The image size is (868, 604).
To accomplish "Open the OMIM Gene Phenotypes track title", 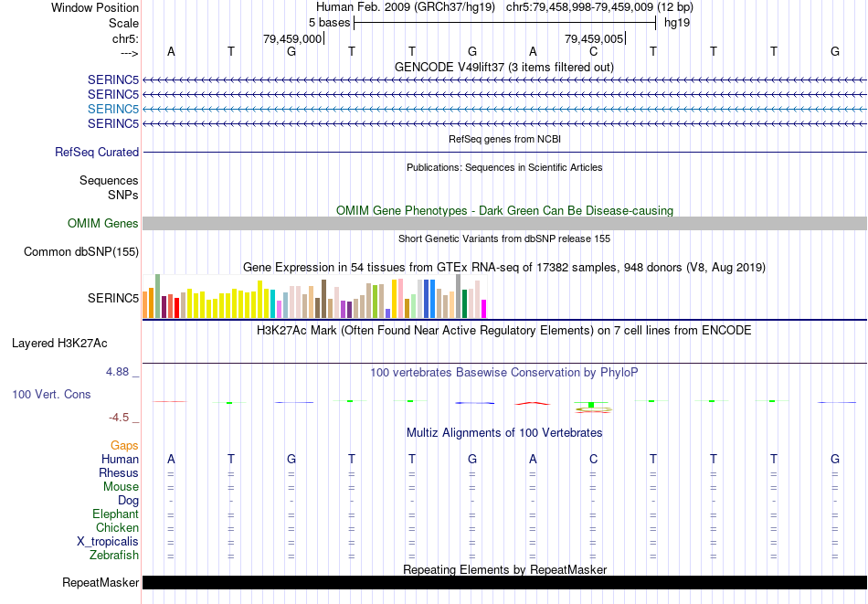I will pos(504,210).
